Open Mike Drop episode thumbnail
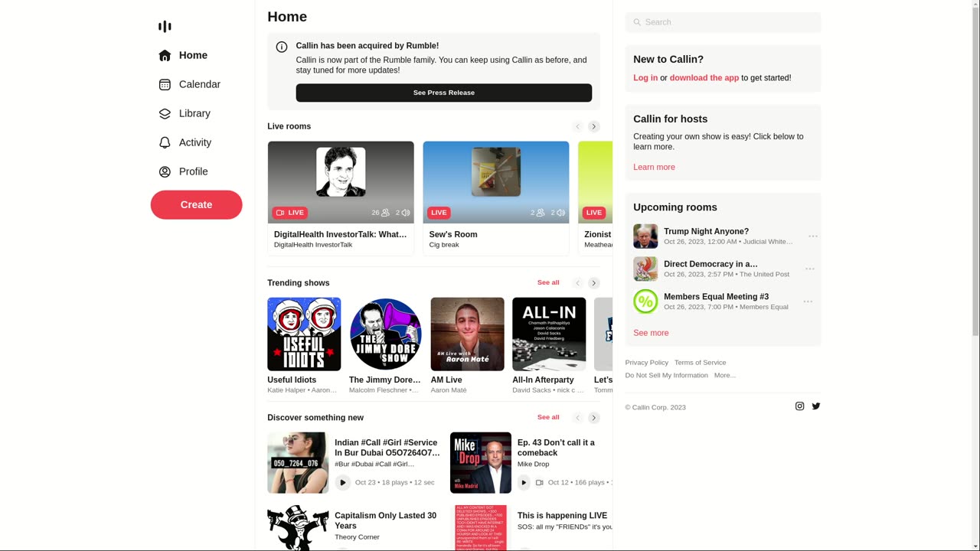 pyautogui.click(x=481, y=463)
